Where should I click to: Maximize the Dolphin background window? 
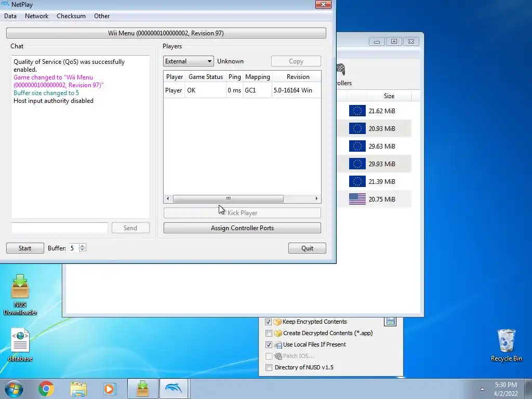[394, 42]
